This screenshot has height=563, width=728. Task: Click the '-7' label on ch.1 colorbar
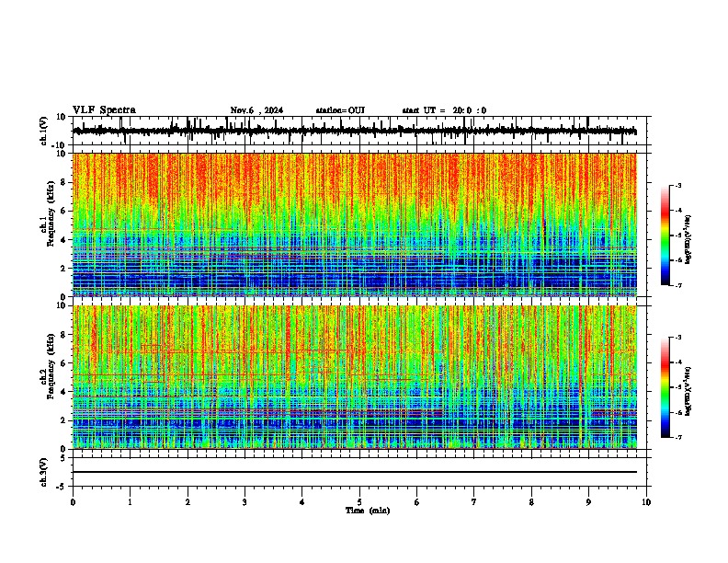pyautogui.click(x=678, y=285)
